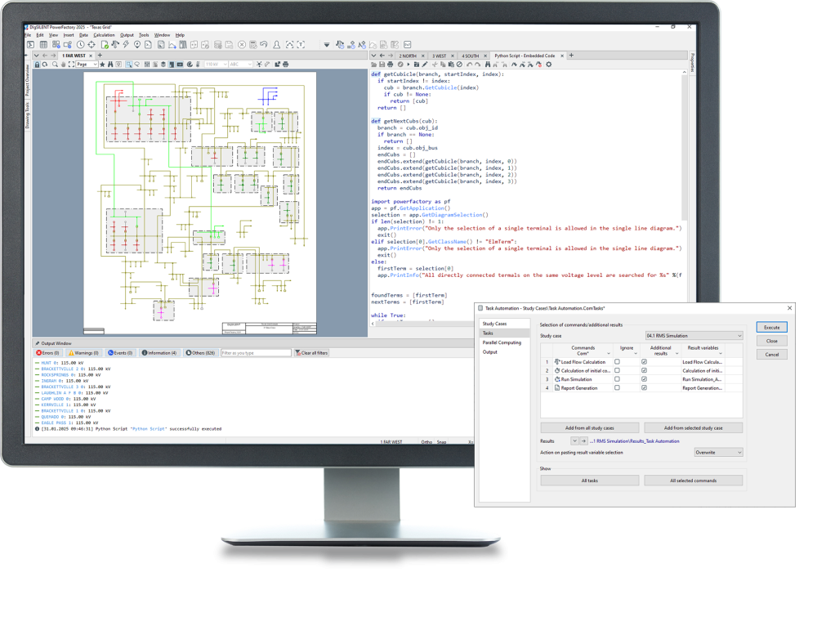
Task: Click the scissors cut icon in script editor
Action: pos(435,65)
